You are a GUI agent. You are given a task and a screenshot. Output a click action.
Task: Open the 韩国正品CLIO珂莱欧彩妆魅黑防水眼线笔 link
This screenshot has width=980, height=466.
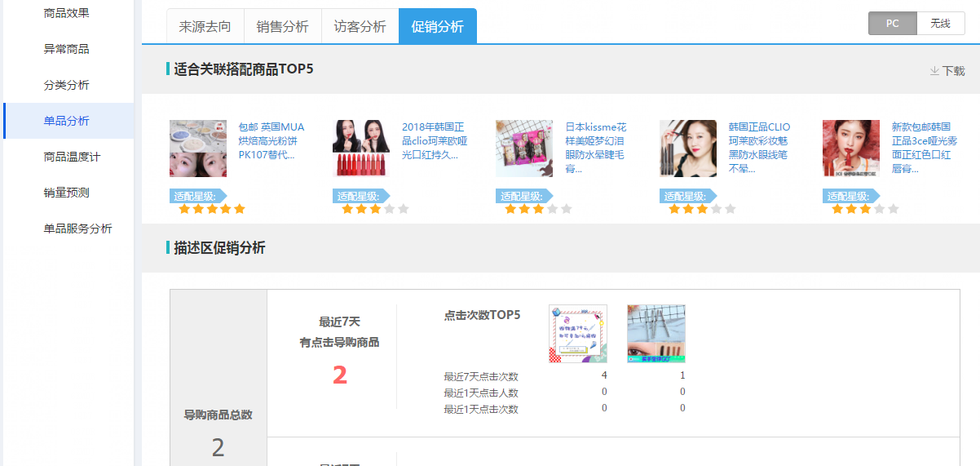pos(760,148)
